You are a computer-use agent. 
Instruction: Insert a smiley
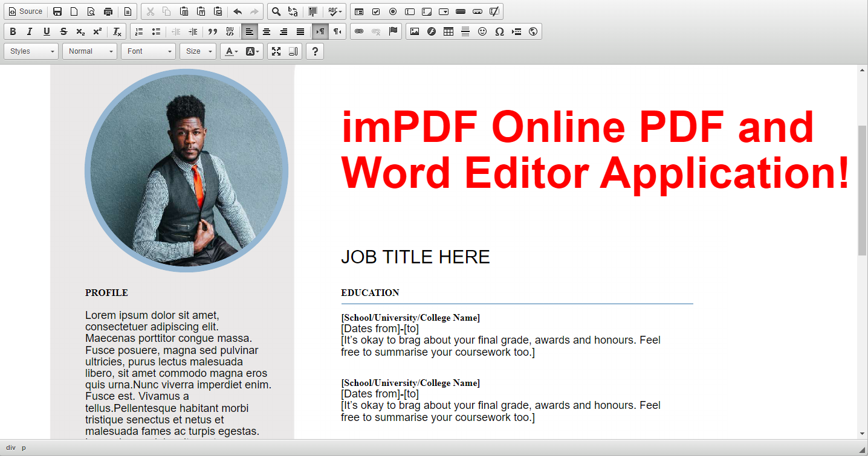(482, 31)
